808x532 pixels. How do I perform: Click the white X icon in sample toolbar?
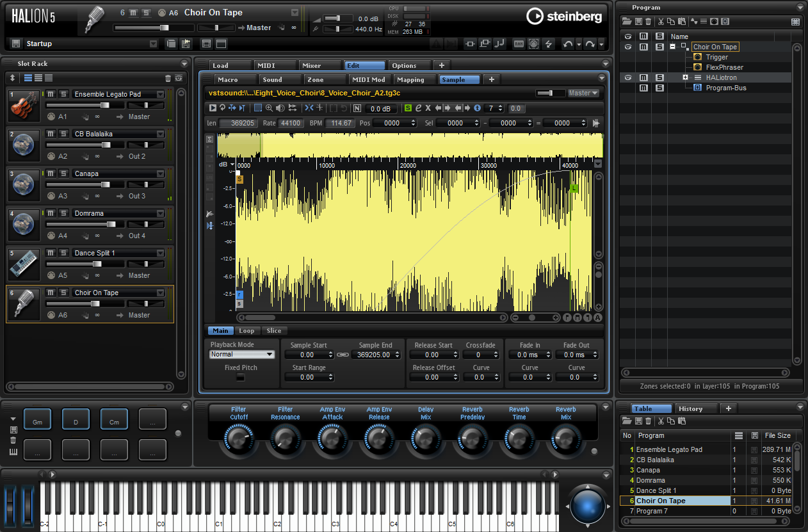[428, 108]
